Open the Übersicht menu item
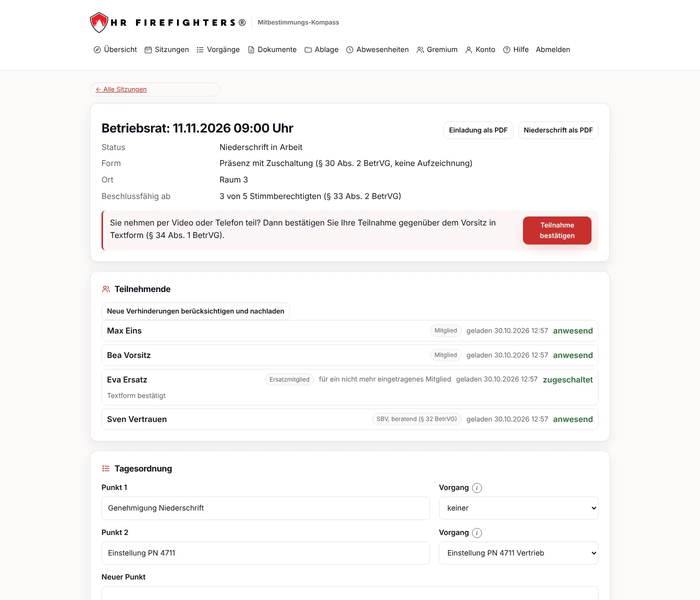Screen dimensions: 700x600 coord(115,49)
